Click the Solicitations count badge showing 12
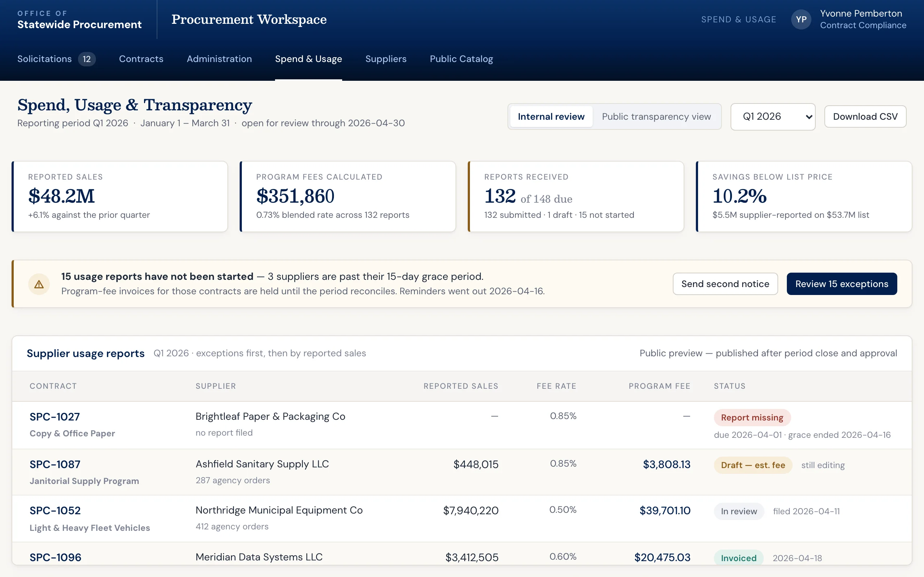 (x=87, y=59)
